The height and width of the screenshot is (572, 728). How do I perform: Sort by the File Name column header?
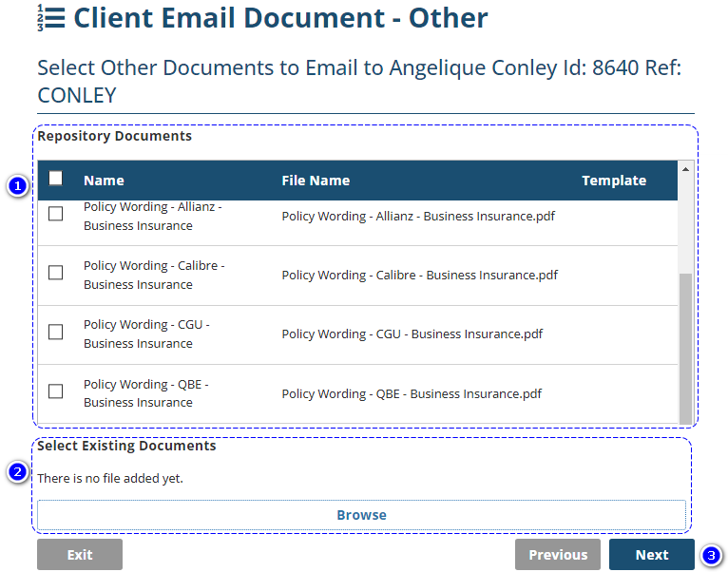point(316,181)
